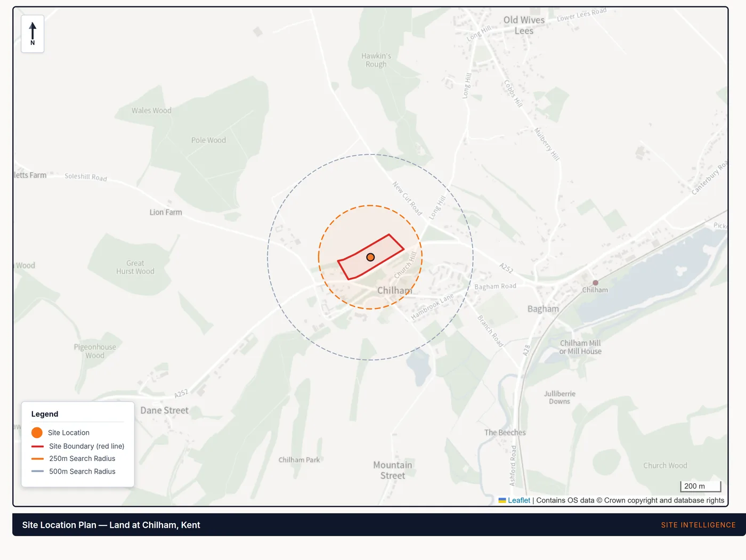Click the grey 500m radius line symbol in legend

click(37, 472)
